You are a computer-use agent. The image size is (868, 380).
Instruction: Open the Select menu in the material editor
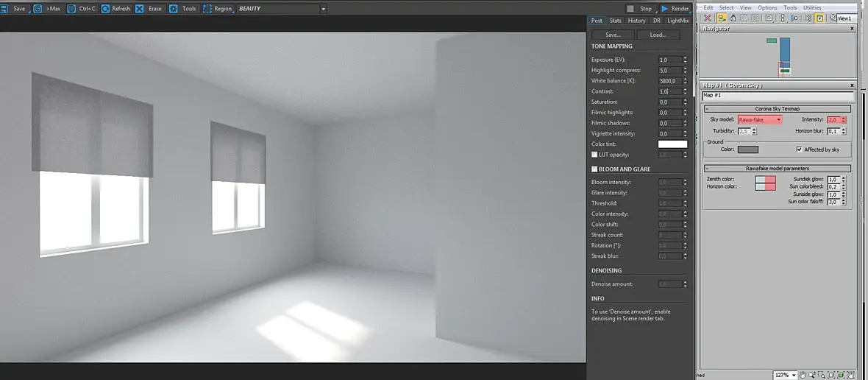[x=726, y=8]
